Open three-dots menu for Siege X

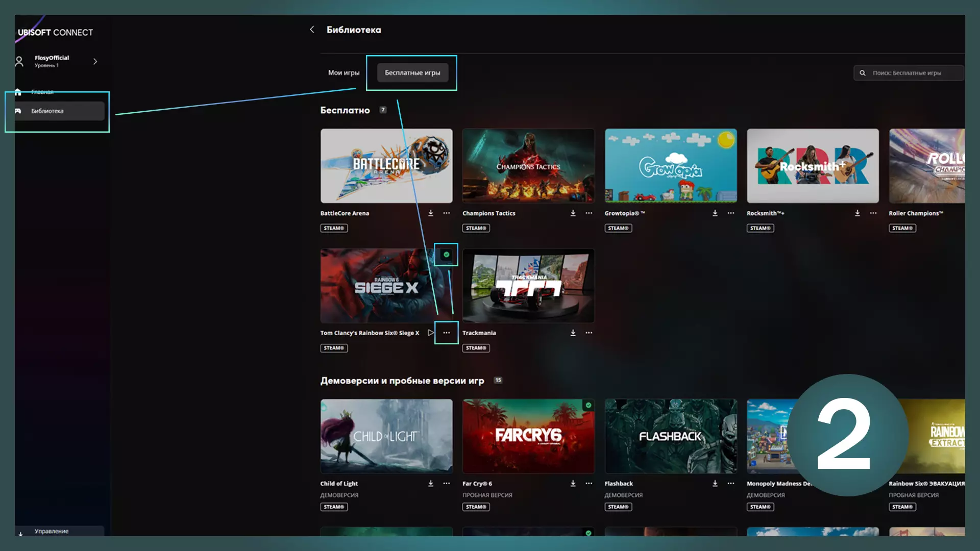tap(446, 333)
